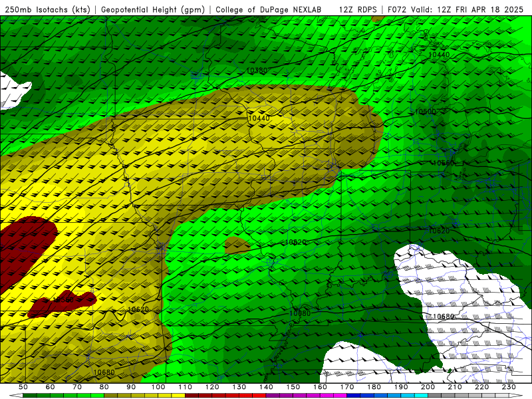The height and width of the screenshot is (399, 532).
Task: Click the colorbar label 50
Action: [23, 387]
